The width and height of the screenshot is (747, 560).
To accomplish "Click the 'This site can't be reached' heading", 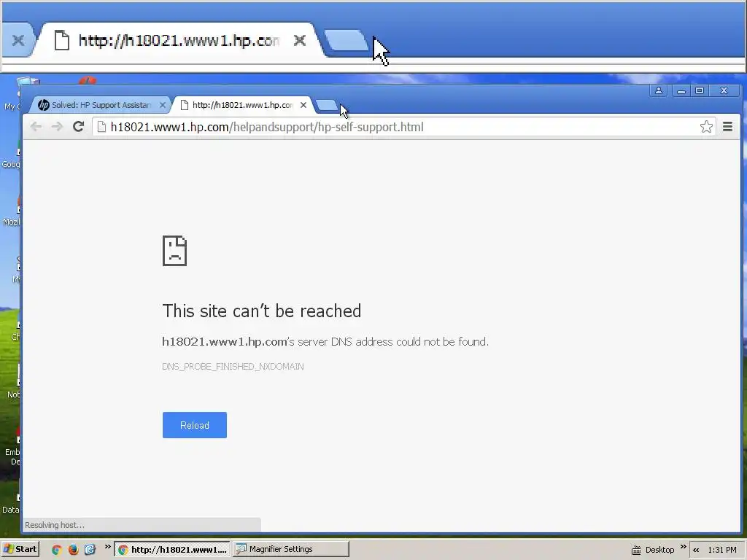I will (x=262, y=311).
